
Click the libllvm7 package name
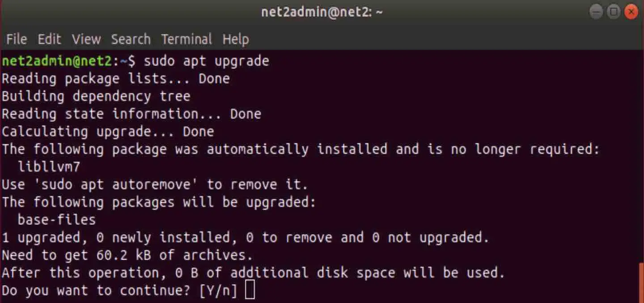49,167
